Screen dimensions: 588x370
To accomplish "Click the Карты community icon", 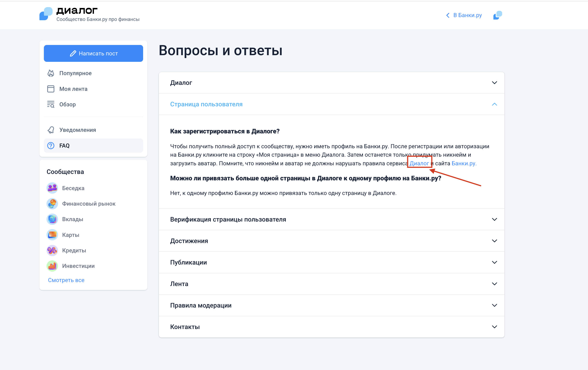I will click(x=52, y=235).
